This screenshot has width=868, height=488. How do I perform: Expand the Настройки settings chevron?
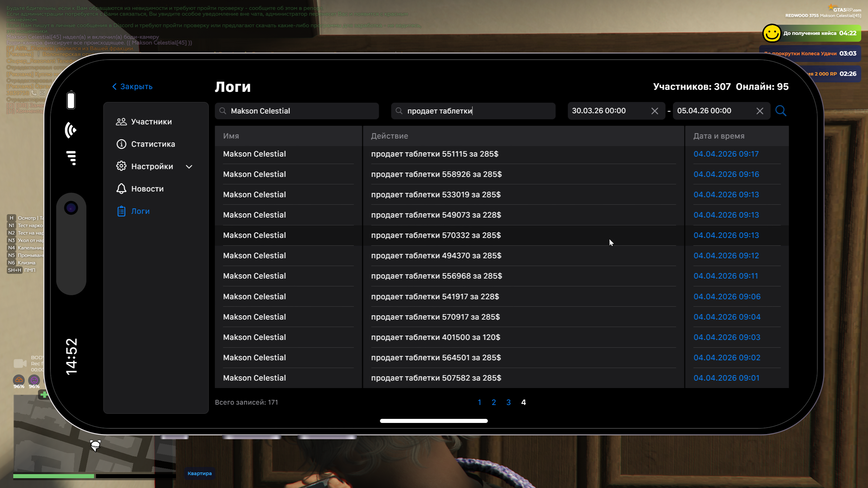pos(189,167)
